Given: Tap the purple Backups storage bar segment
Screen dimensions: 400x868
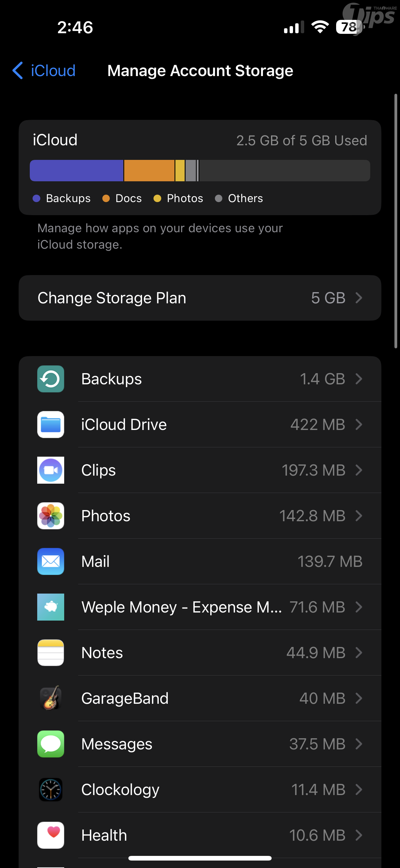Looking at the screenshot, I should [76, 170].
